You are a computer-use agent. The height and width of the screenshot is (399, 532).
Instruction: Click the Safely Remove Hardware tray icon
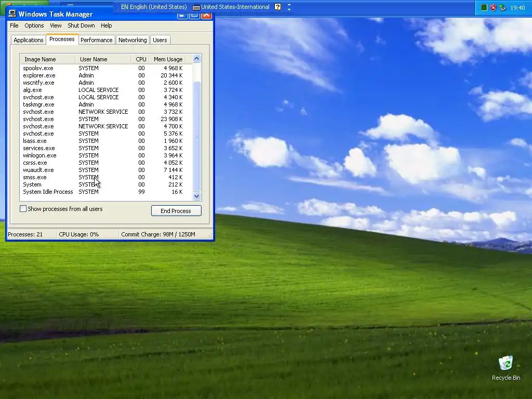503,7
